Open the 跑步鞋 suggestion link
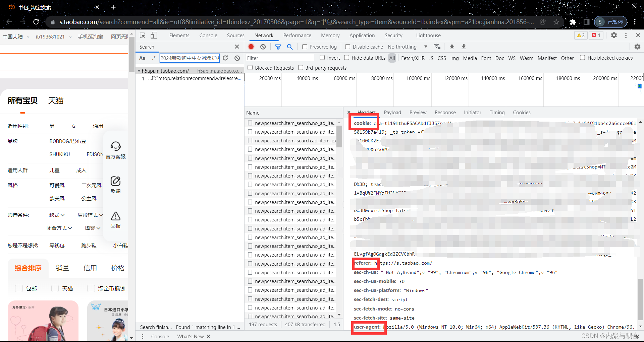Viewport: 644px width, 342px height. click(88, 245)
